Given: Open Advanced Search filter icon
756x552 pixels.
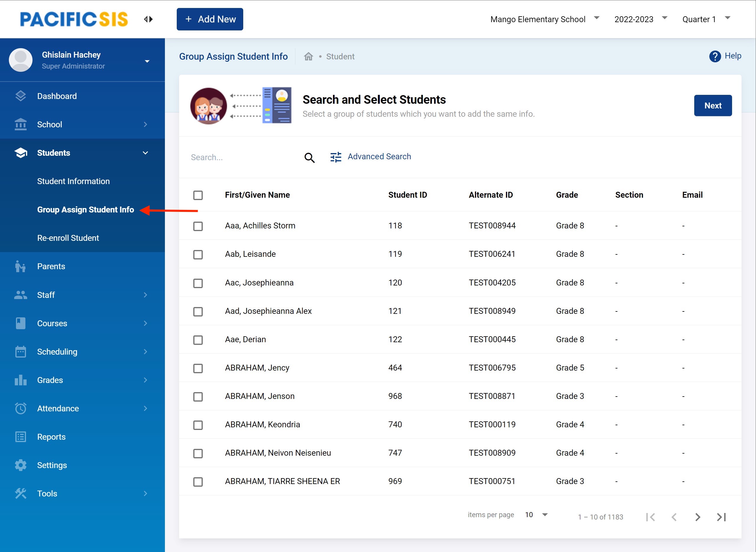Looking at the screenshot, I should [335, 157].
